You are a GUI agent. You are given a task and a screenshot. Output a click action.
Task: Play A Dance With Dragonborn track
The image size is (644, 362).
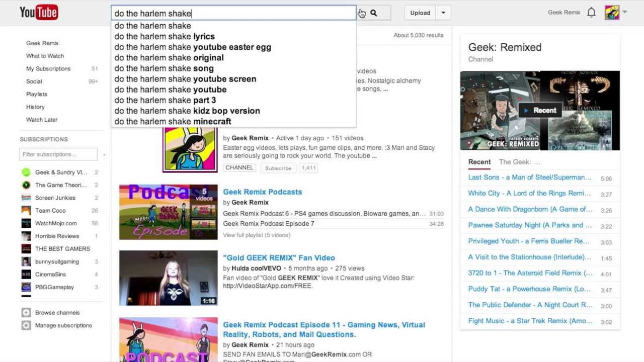(x=530, y=209)
